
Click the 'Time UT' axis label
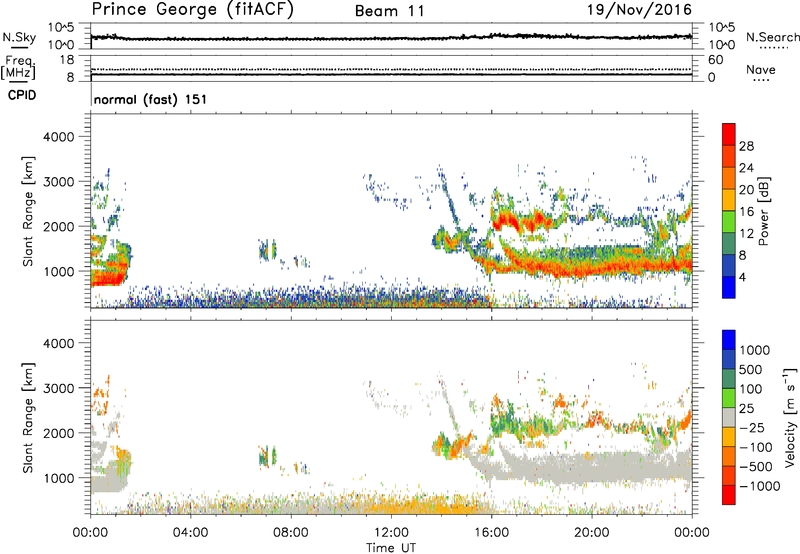tap(391, 548)
